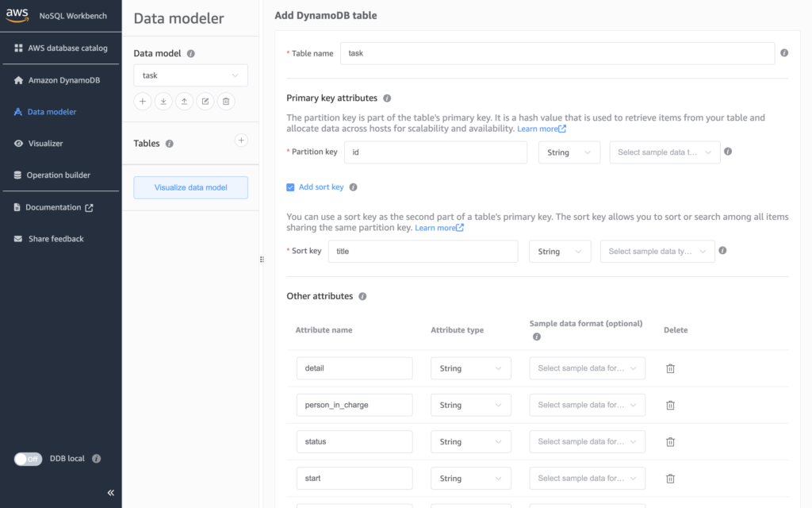Create a new data model with the plus icon
Screen dimensions: 812x508
(142, 101)
